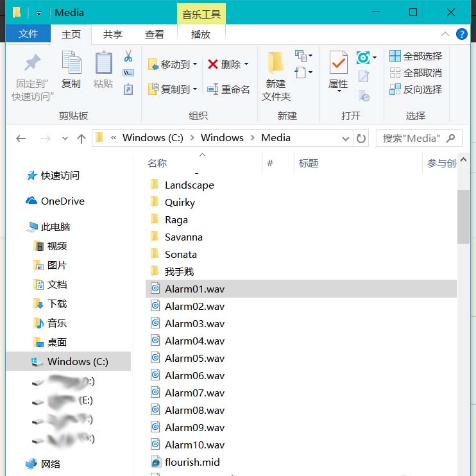Click the Paste shortcut icon
The image size is (476, 476).
pyautogui.click(x=128, y=89)
